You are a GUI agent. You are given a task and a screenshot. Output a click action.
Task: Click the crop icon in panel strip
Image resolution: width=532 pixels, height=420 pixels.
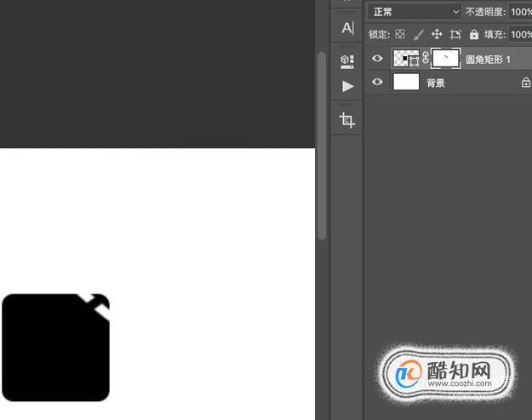pyautogui.click(x=347, y=120)
